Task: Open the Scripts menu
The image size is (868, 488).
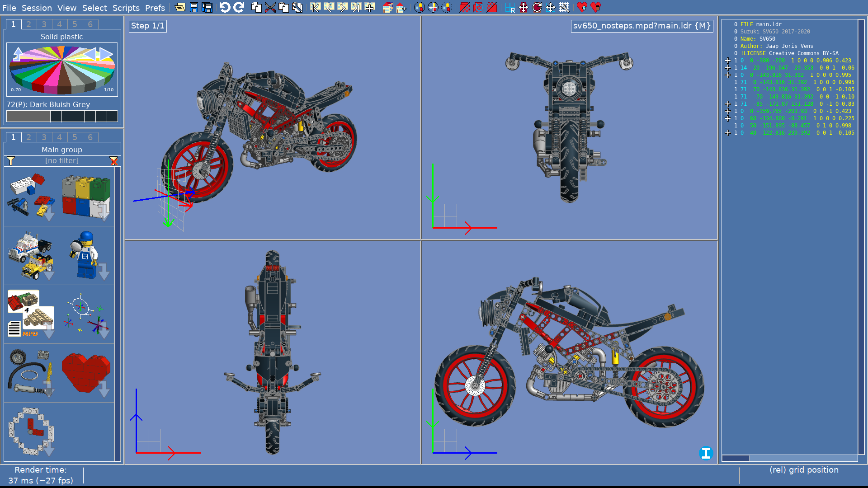Action: [126, 8]
